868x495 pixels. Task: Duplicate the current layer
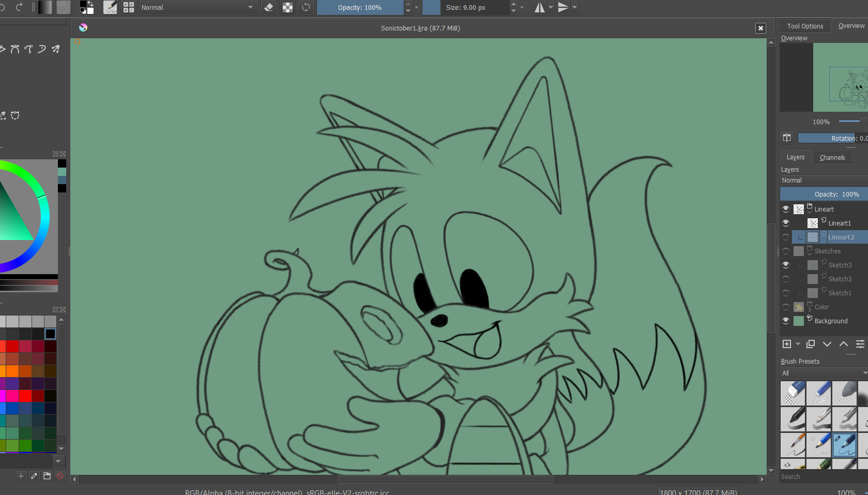(x=811, y=344)
